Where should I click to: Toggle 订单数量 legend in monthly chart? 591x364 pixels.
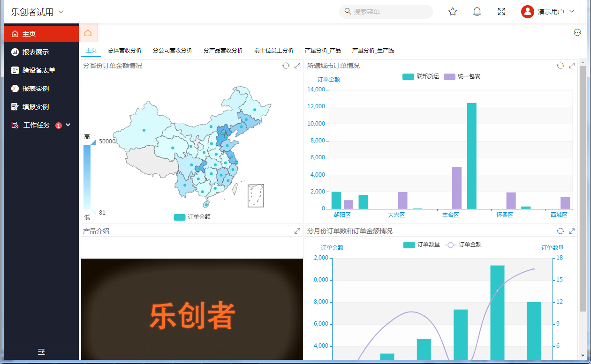(x=422, y=245)
